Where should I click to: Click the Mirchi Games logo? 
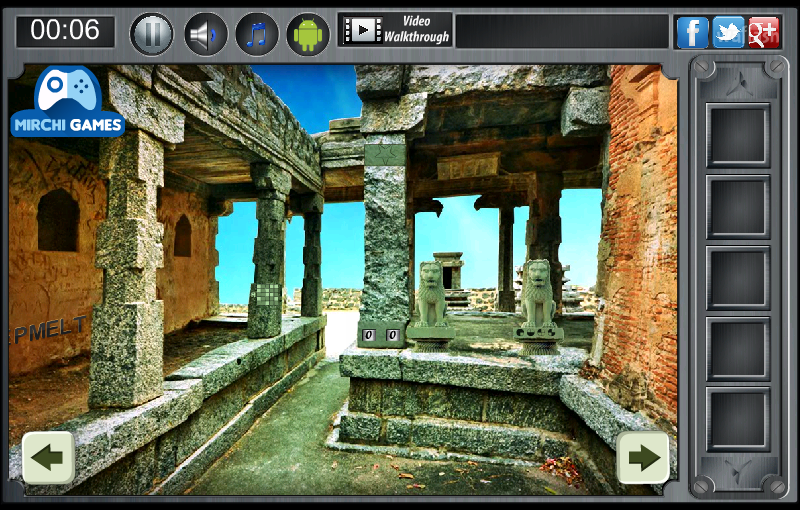(x=68, y=102)
